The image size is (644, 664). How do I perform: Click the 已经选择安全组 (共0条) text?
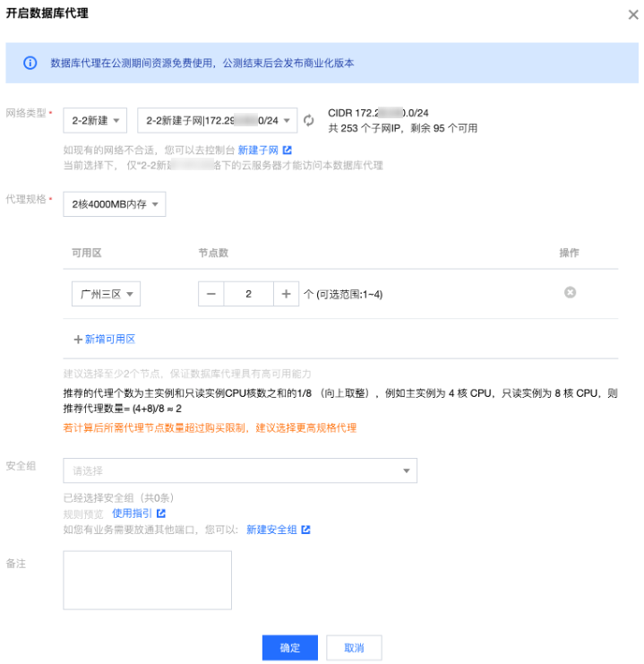[118, 497]
